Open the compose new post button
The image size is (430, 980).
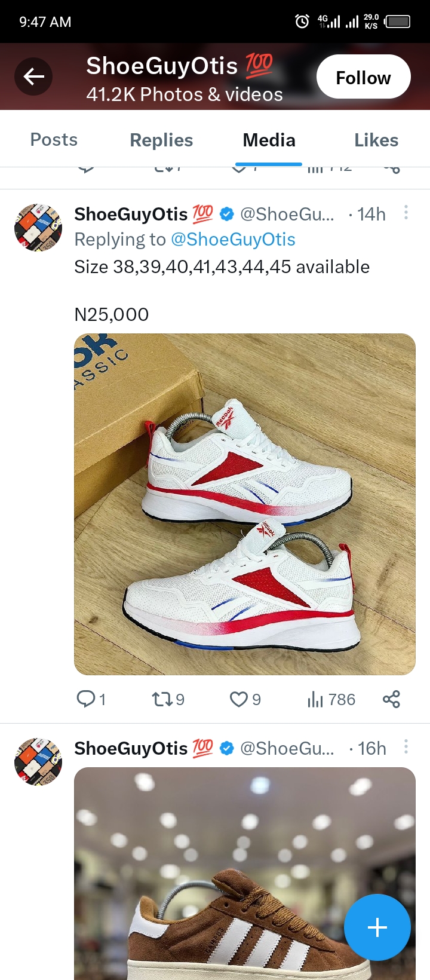(x=377, y=927)
